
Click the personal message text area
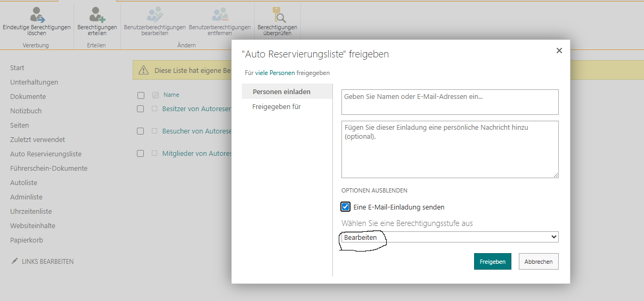(x=450, y=149)
